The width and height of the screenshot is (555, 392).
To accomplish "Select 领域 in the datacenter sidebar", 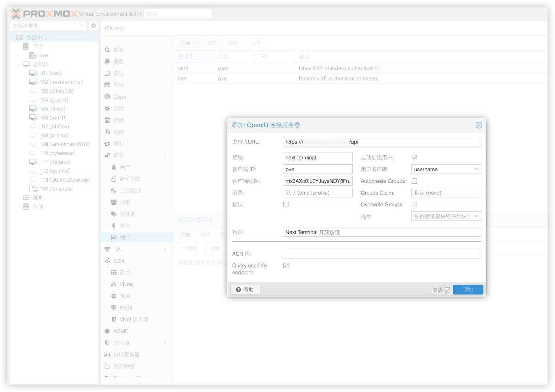I will pos(125,237).
